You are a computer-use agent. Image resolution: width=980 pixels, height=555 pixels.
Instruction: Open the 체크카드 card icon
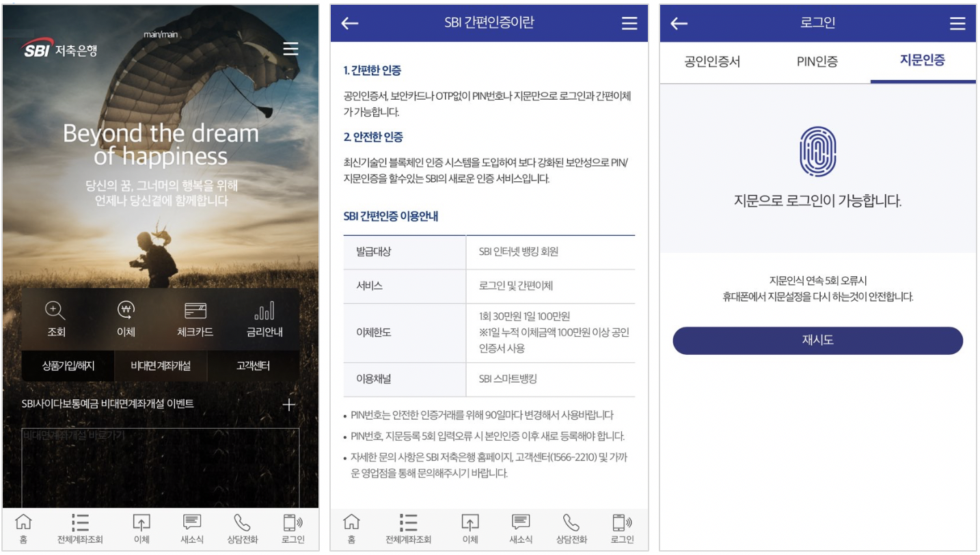(195, 311)
